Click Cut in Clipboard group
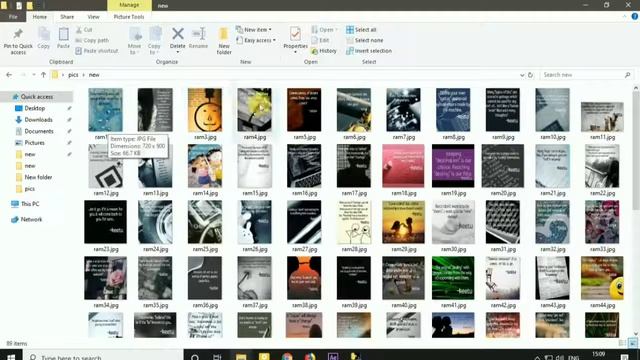Image resolution: width=640 pixels, height=360 pixels. [84, 30]
